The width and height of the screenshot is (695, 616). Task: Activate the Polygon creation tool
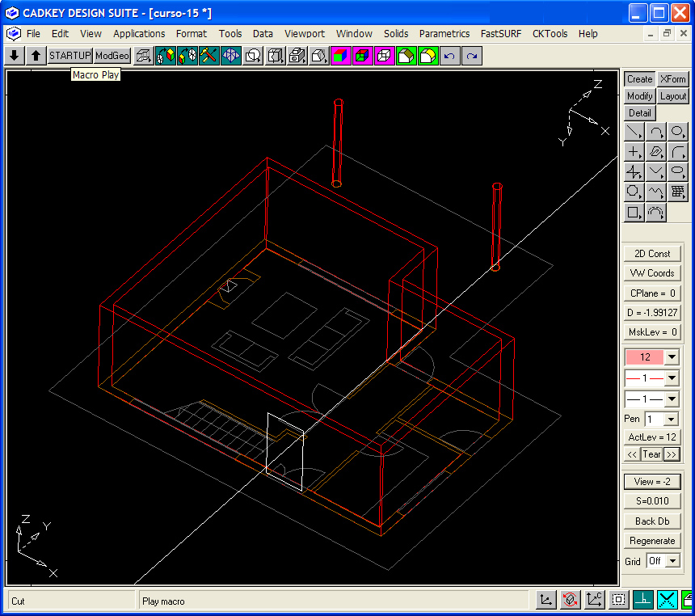[x=634, y=192]
